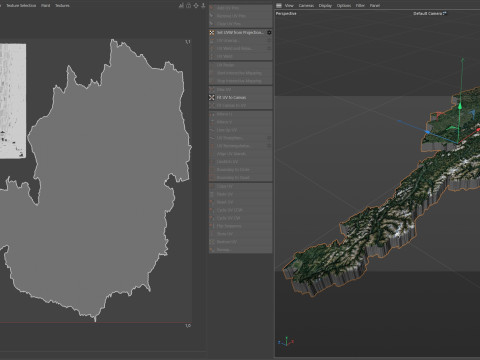Click the Cycle UV CW command
Screen dimensions: 480x360
(x=240, y=218)
